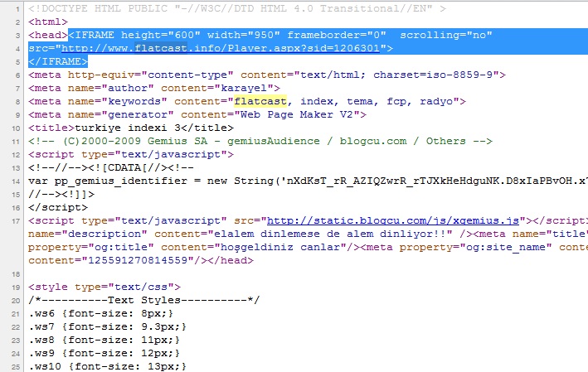Click line number 3 in the gutter
Screen dimensions: 588x372
tap(17, 36)
